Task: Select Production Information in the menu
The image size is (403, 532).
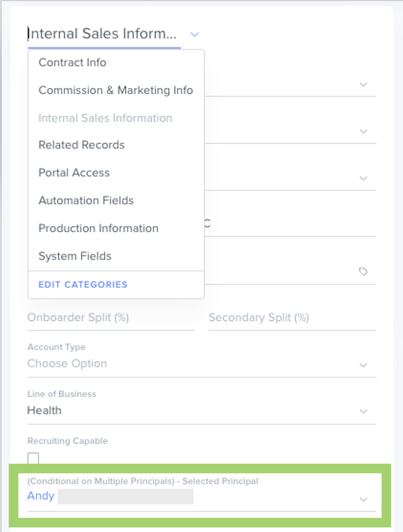Action: point(98,228)
